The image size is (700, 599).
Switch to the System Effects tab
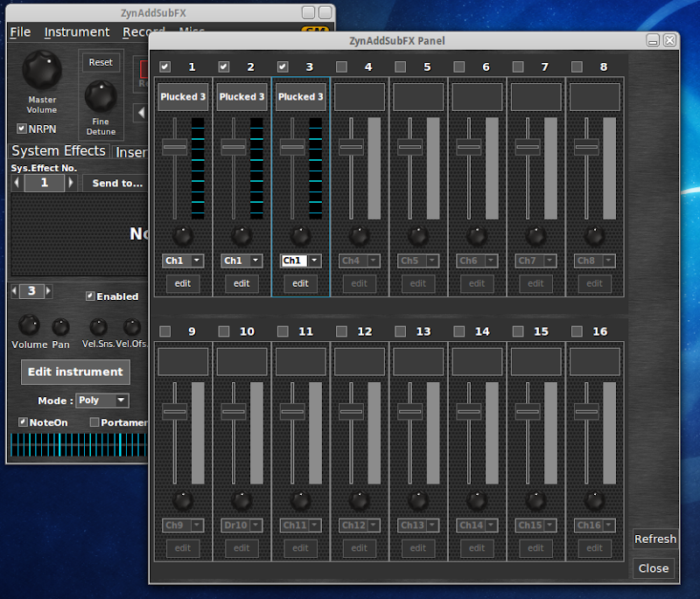tap(59, 151)
